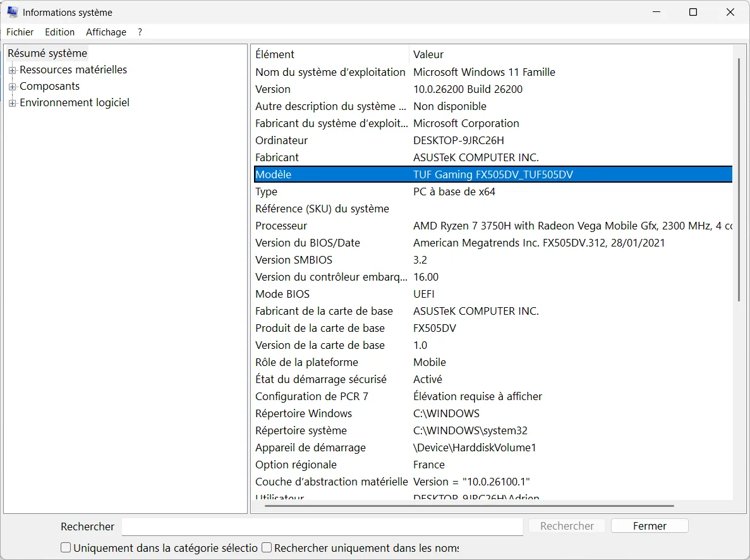Select the Version de la carte de base row
Viewport: 750px width, 560px height.
493,346
